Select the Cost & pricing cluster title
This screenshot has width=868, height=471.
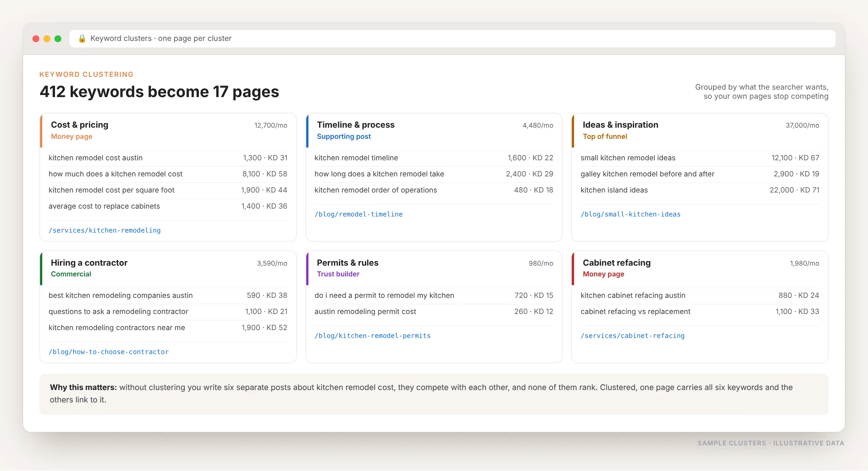tap(80, 125)
